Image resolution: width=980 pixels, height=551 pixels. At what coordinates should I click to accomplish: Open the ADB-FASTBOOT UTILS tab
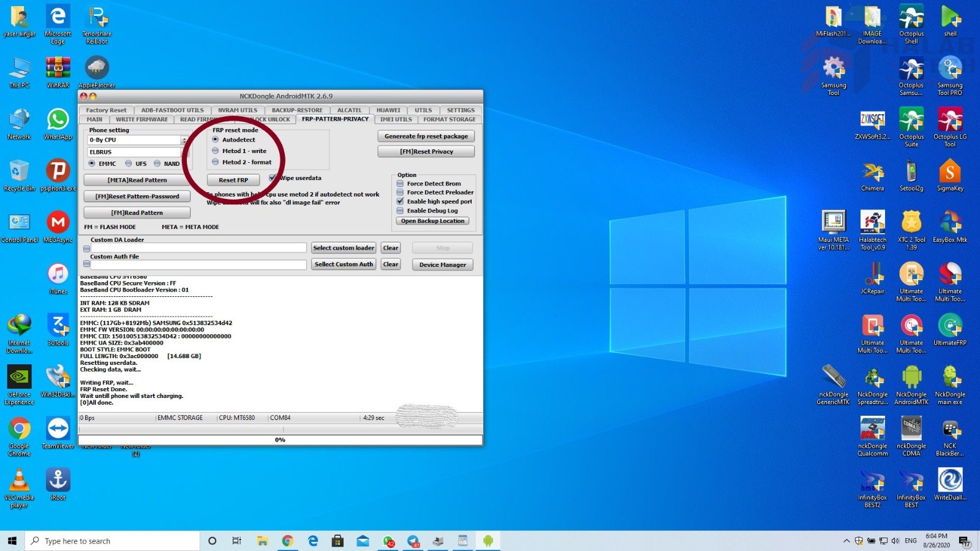(x=172, y=110)
